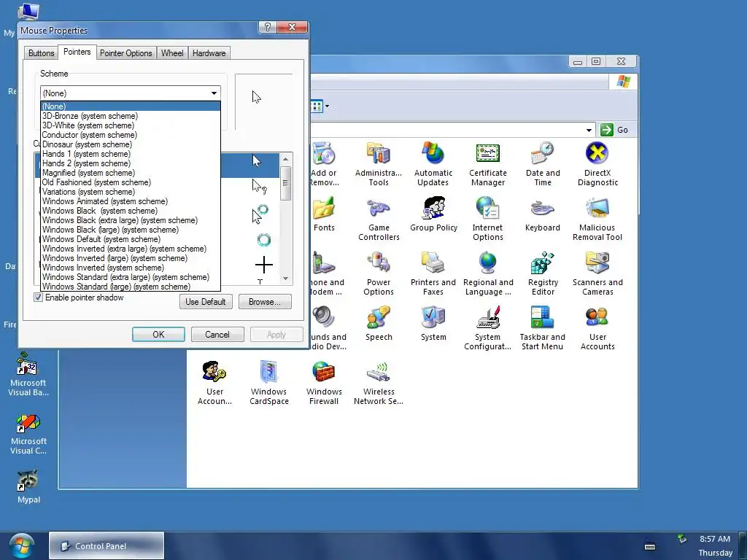Click up arrow of cursor list scrollbar
Screen dimensions: 747x560
pyautogui.click(x=285, y=159)
